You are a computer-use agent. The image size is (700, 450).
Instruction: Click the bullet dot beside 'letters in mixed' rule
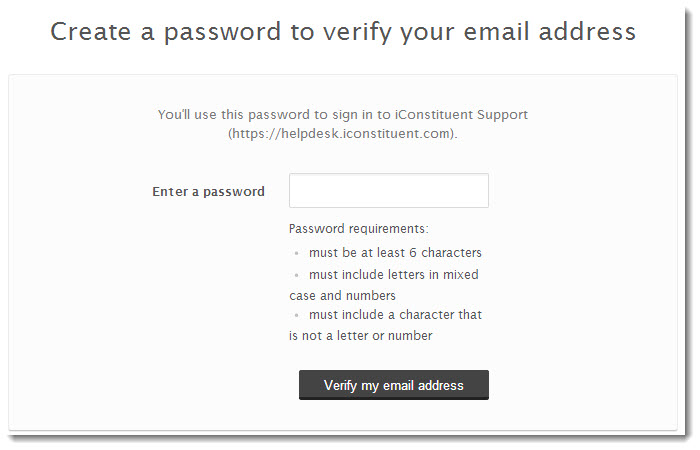296,275
